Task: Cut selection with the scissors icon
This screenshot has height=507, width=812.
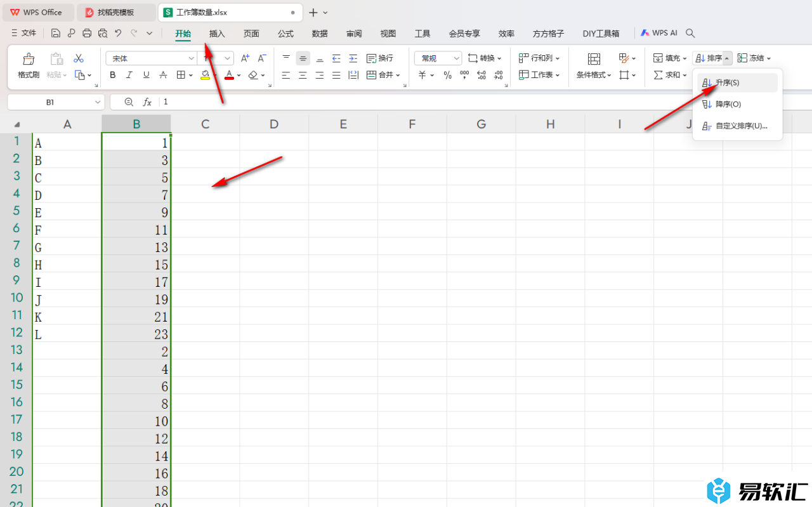Action: 79,58
